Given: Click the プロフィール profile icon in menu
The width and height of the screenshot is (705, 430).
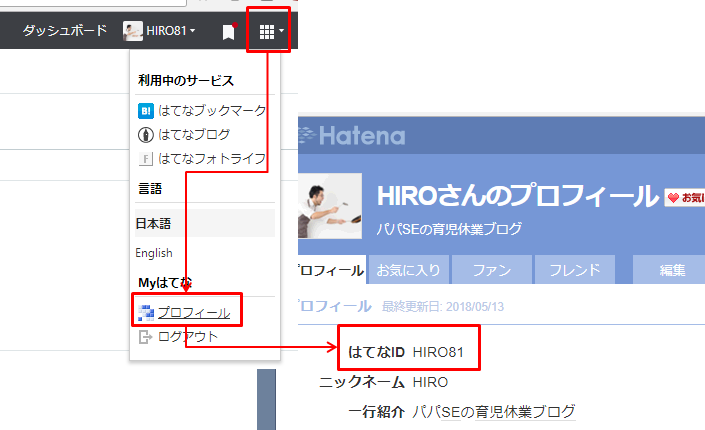Looking at the screenshot, I should coord(146,313).
